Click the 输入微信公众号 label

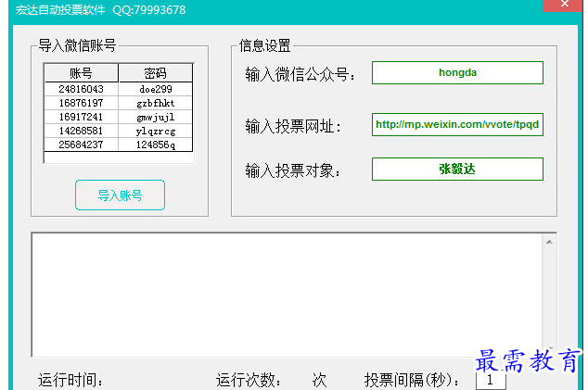click(300, 74)
